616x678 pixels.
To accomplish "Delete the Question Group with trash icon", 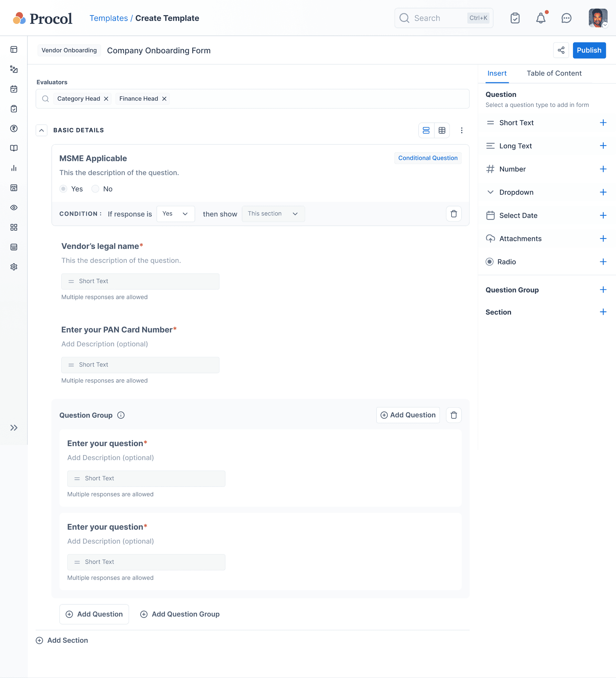I will point(453,415).
